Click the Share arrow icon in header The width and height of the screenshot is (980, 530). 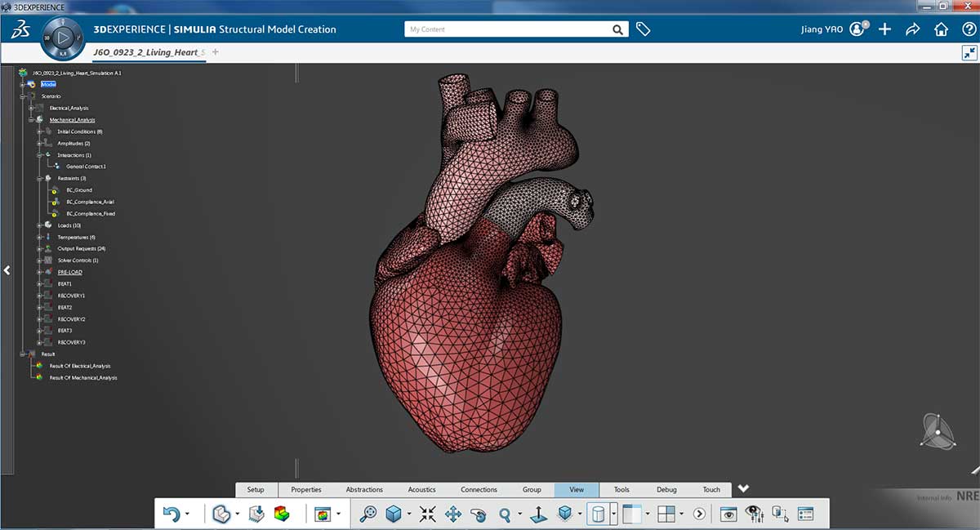click(912, 29)
